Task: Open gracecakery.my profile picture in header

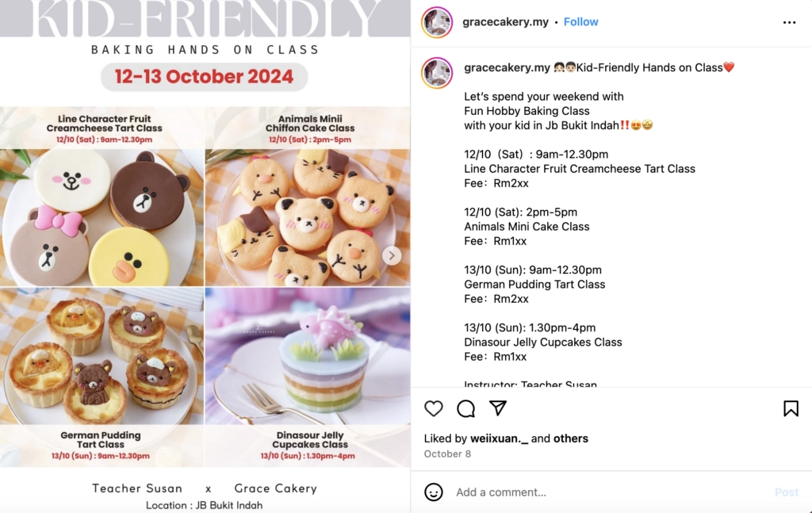Action: [437, 22]
